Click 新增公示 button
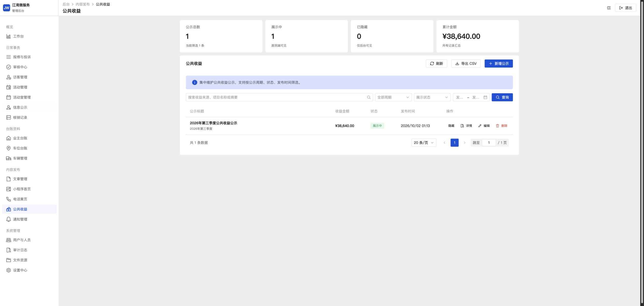The width and height of the screenshot is (644, 306). [x=499, y=64]
